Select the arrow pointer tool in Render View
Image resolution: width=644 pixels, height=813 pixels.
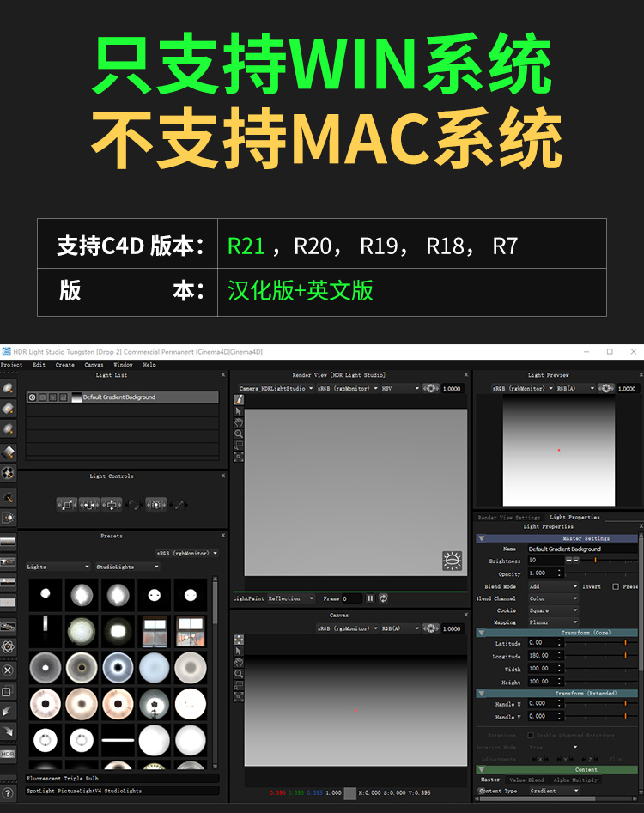(239, 411)
